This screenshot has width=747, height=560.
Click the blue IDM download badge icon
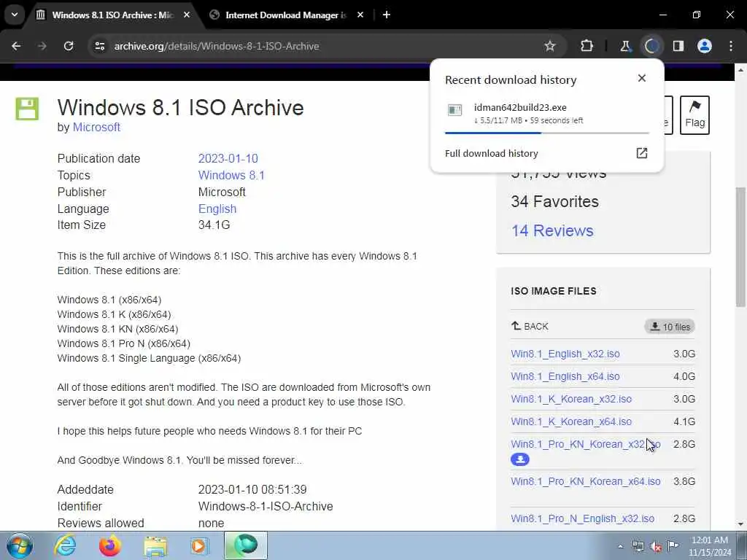[x=519, y=459]
